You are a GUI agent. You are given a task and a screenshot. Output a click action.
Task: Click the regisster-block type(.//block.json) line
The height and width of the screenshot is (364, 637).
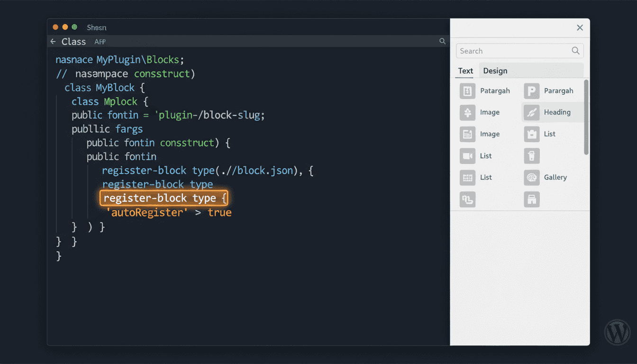tap(208, 170)
